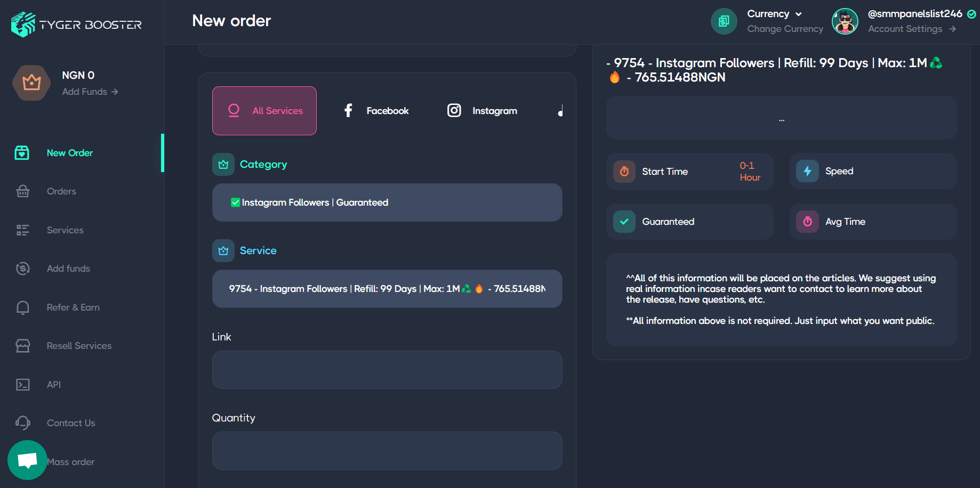Switch to the Instagram tab
Screen dimensions: 980x488
pyautogui.click(x=483, y=111)
